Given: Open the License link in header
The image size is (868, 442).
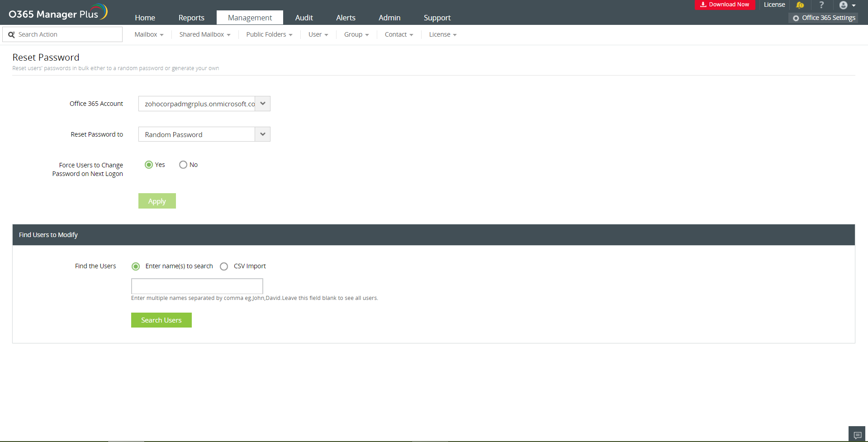Looking at the screenshot, I should (x=774, y=5).
